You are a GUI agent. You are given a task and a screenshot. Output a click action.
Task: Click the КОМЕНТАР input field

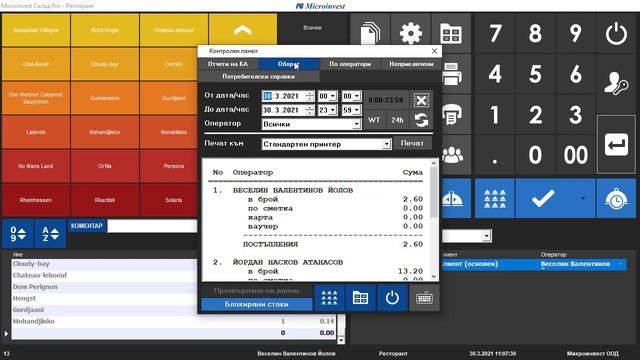[x=152, y=226]
